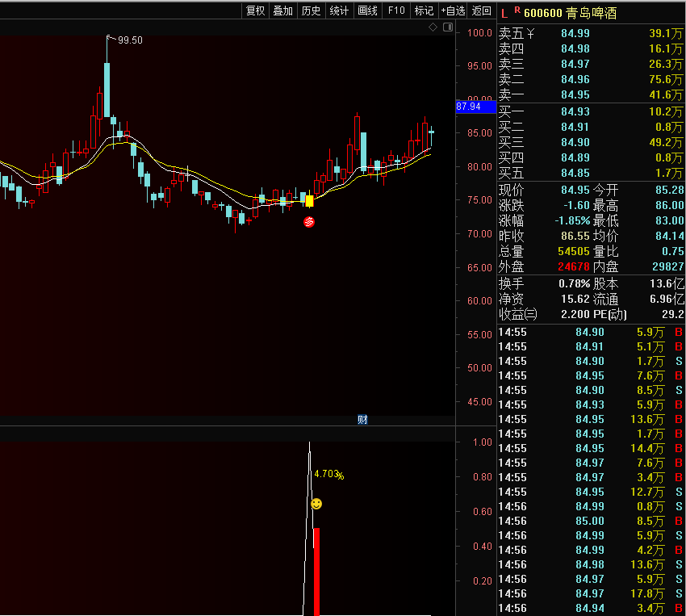686x616 pixels.
Task: Click the 复权 toolbar button
Action: 256,10
